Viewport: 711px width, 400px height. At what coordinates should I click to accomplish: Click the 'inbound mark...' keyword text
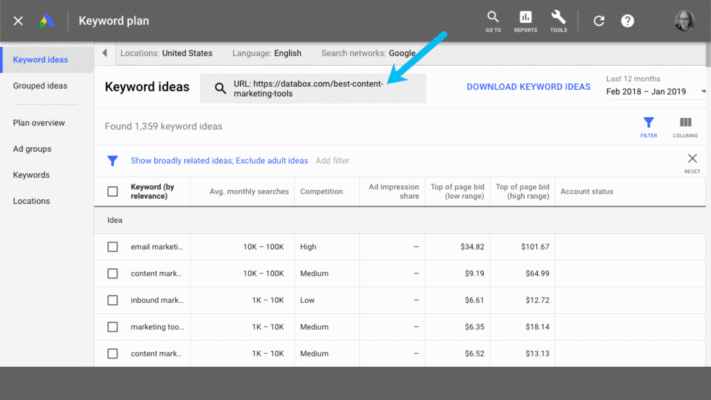tap(157, 300)
